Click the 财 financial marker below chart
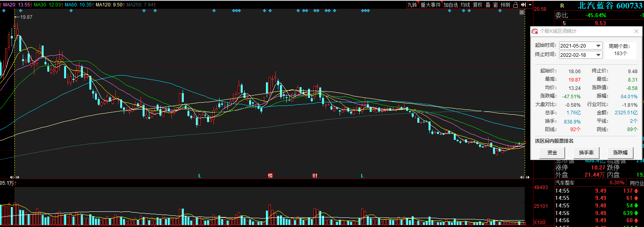This screenshot has height=227, width=644. click(x=315, y=175)
